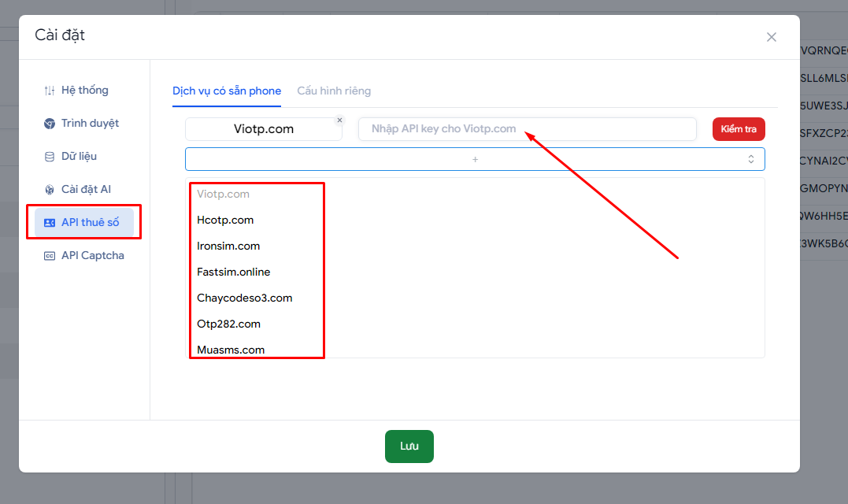The height and width of the screenshot is (504, 848).
Task: Open API Captcha settings
Action: tap(83, 255)
